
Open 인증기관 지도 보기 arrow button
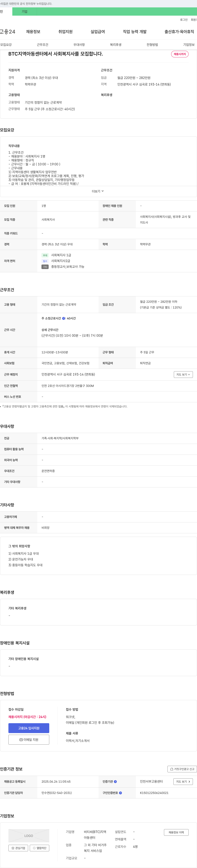click(x=183, y=781)
